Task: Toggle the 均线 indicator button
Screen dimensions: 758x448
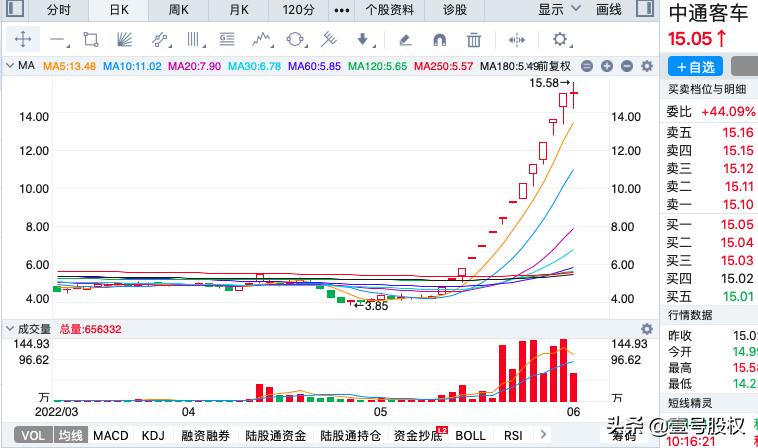Action: (70, 436)
